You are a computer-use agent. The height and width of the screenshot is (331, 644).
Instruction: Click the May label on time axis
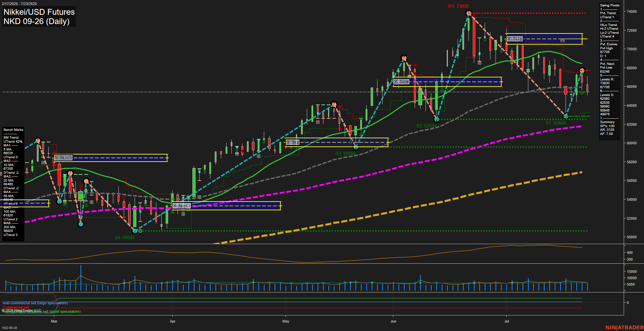click(x=286, y=321)
